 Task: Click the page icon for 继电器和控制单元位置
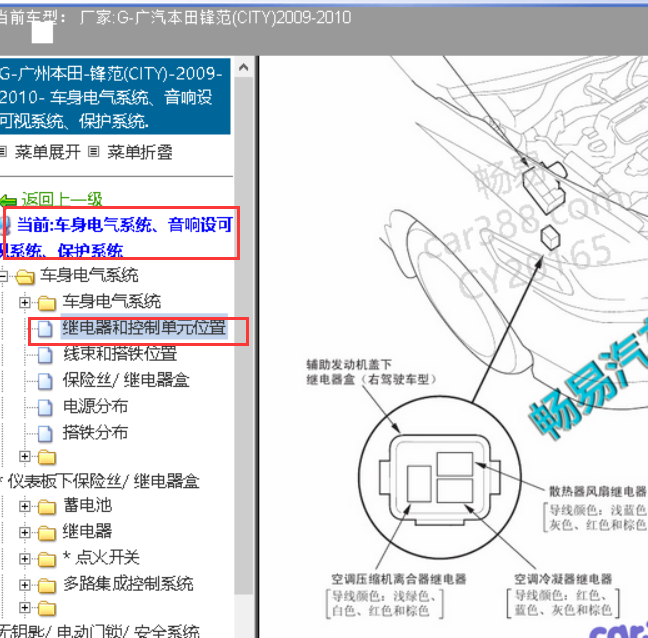pyautogui.click(x=45, y=329)
